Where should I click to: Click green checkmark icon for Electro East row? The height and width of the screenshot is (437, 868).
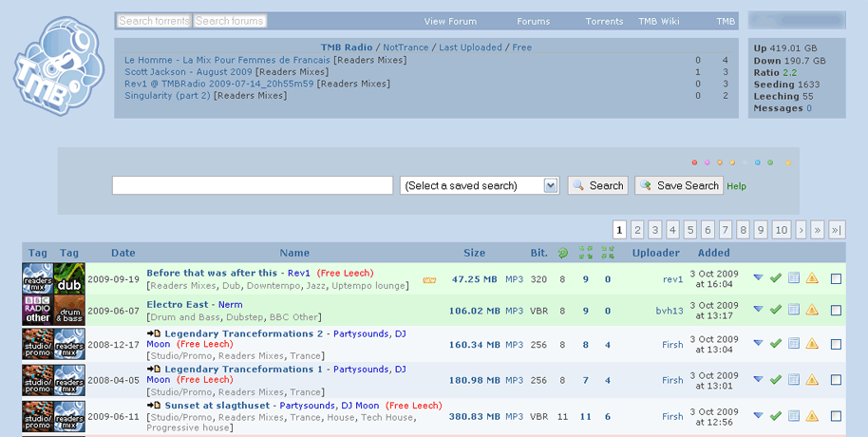[776, 310]
